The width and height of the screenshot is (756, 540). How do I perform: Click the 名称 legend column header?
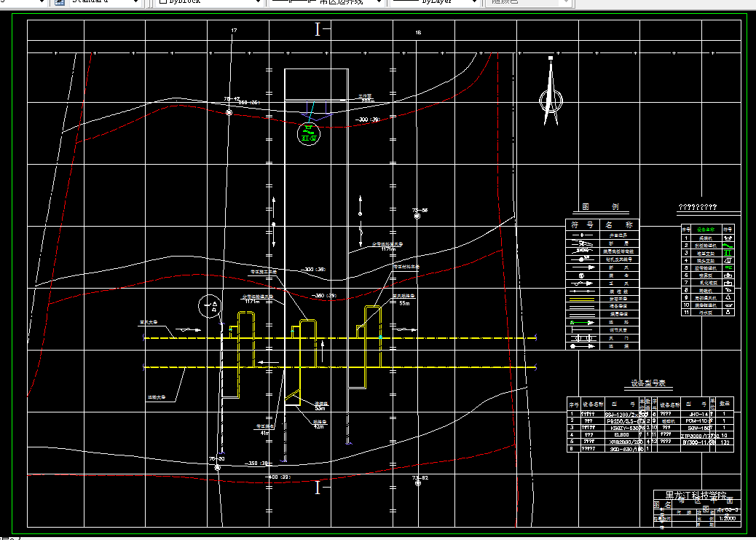tap(619, 225)
